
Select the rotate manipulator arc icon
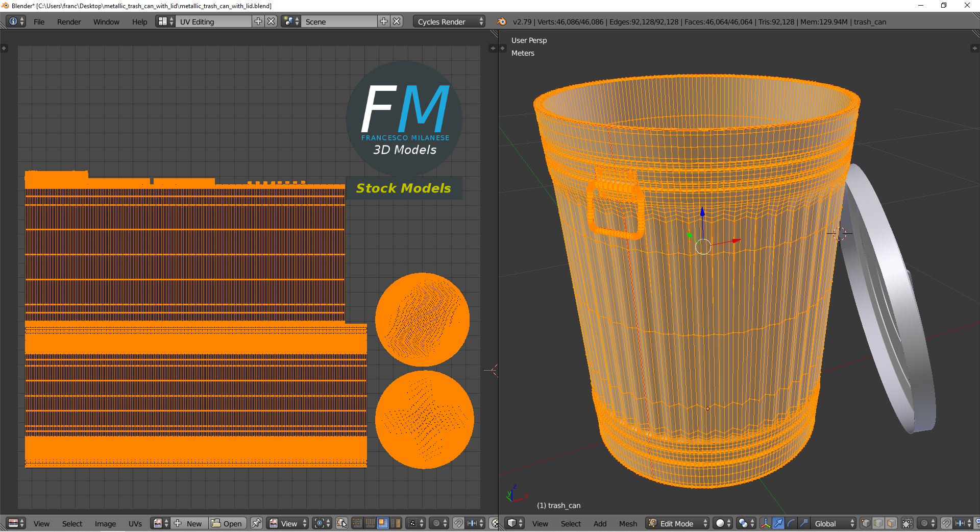pyautogui.click(x=791, y=523)
